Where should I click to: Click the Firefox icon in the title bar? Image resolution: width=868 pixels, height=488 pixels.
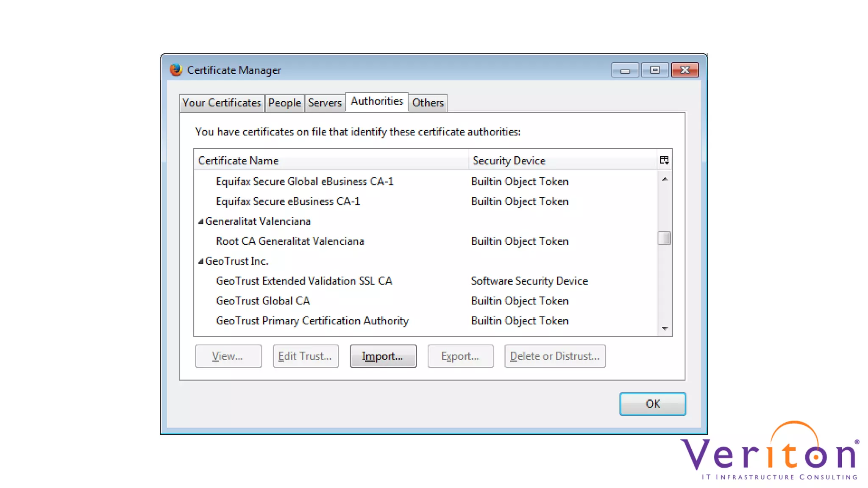click(x=176, y=70)
